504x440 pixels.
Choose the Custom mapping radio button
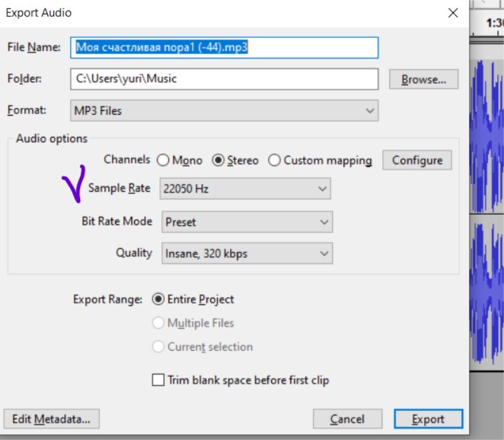(275, 161)
